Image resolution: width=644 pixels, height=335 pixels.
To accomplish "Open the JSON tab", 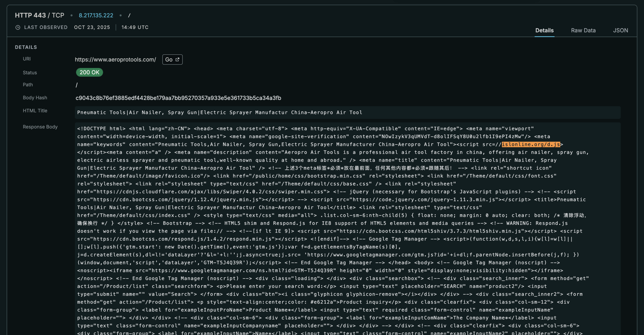I will point(620,30).
